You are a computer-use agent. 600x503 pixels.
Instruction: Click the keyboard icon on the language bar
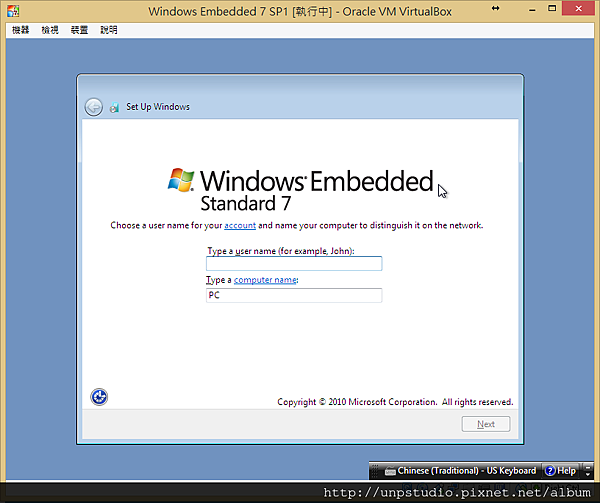pos(390,471)
